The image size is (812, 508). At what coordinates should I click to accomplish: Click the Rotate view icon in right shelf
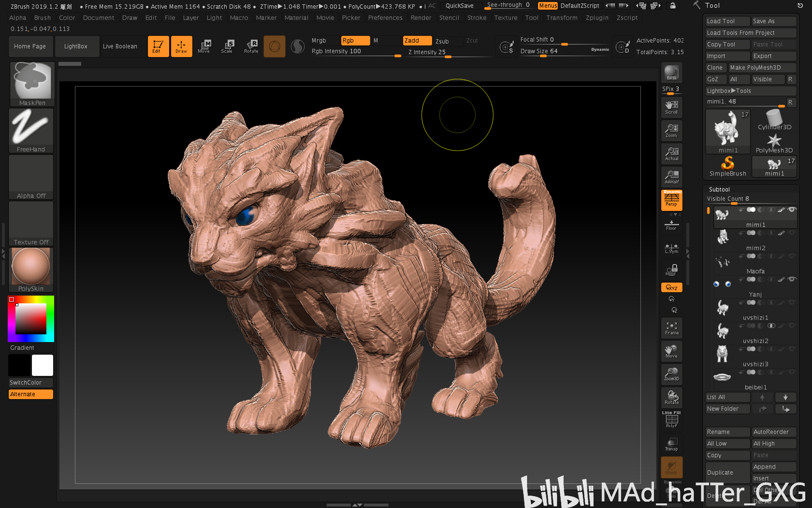point(671,397)
